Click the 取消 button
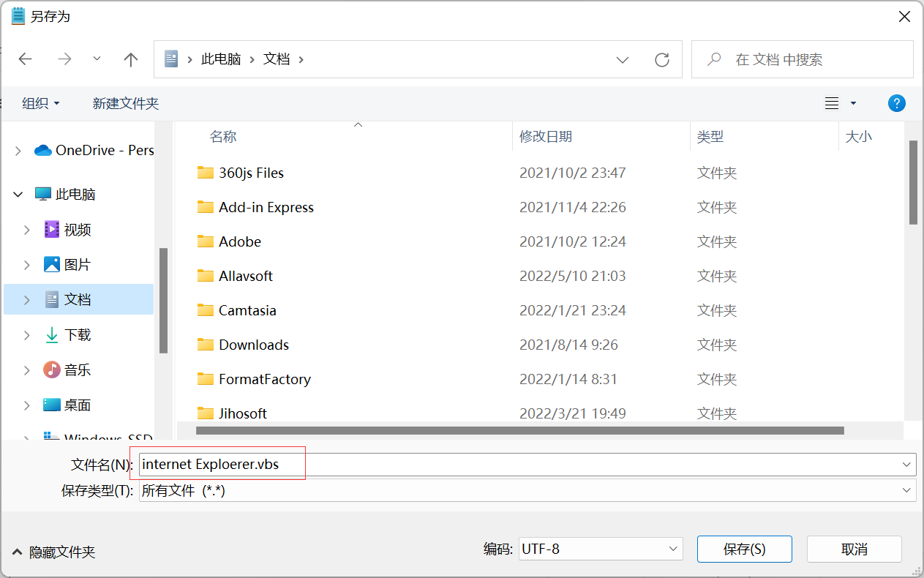Image resolution: width=924 pixels, height=578 pixels. [854, 549]
